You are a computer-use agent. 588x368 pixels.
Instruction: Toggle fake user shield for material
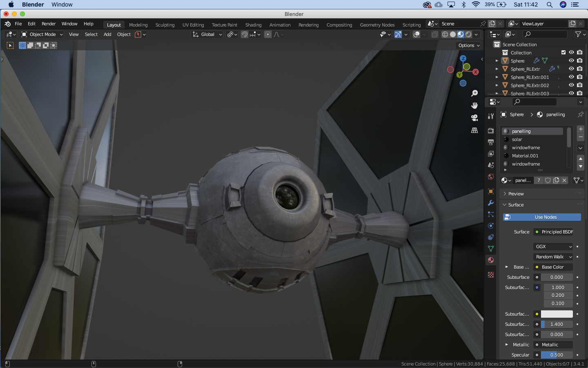click(x=548, y=180)
